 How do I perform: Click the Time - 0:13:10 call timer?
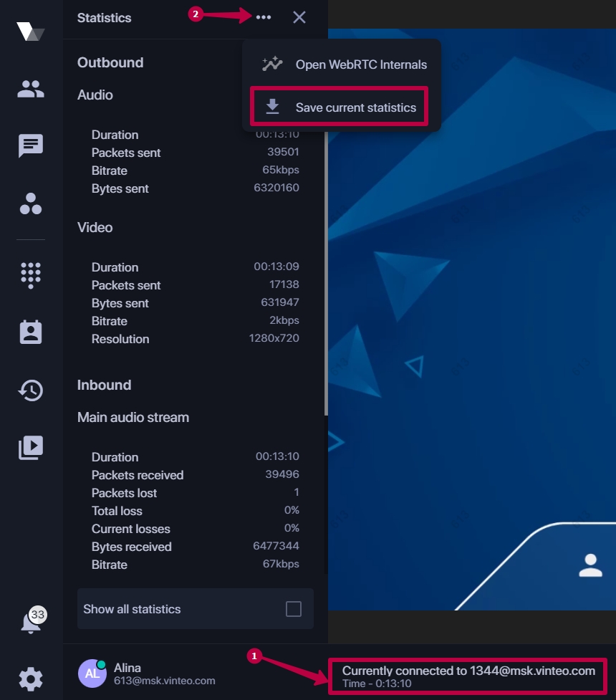pyautogui.click(x=377, y=684)
